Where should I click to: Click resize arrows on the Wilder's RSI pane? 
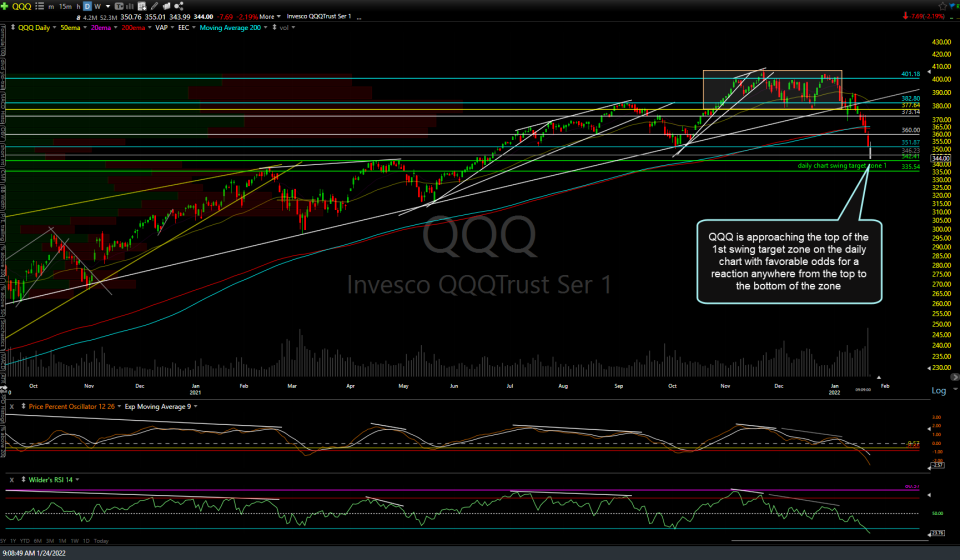pos(23,480)
